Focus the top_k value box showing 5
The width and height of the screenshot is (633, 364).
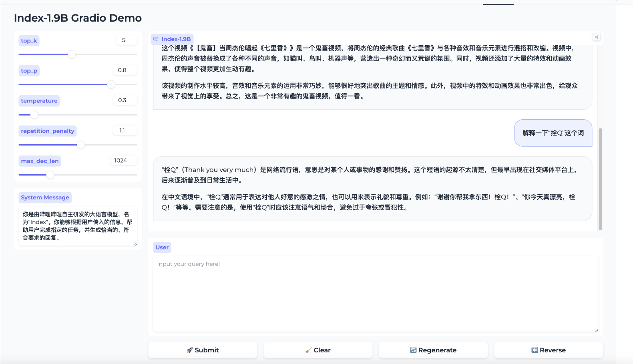(127, 40)
